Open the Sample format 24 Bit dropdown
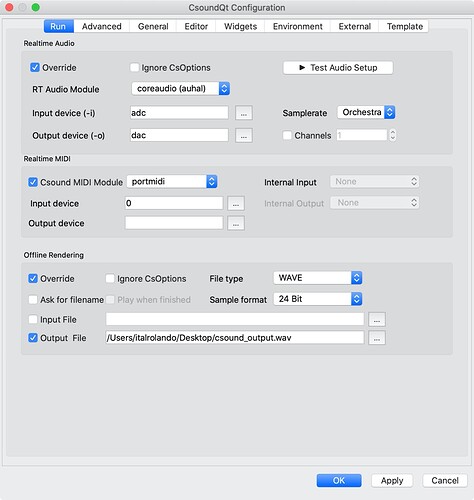The image size is (474, 500). pyautogui.click(x=318, y=299)
